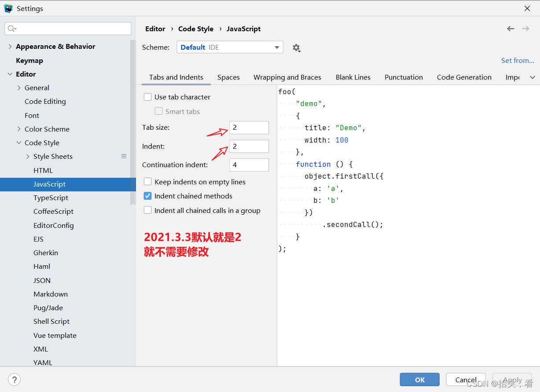The image size is (540, 392).
Task: Expand the Color Scheme tree node
Action: [x=19, y=129]
